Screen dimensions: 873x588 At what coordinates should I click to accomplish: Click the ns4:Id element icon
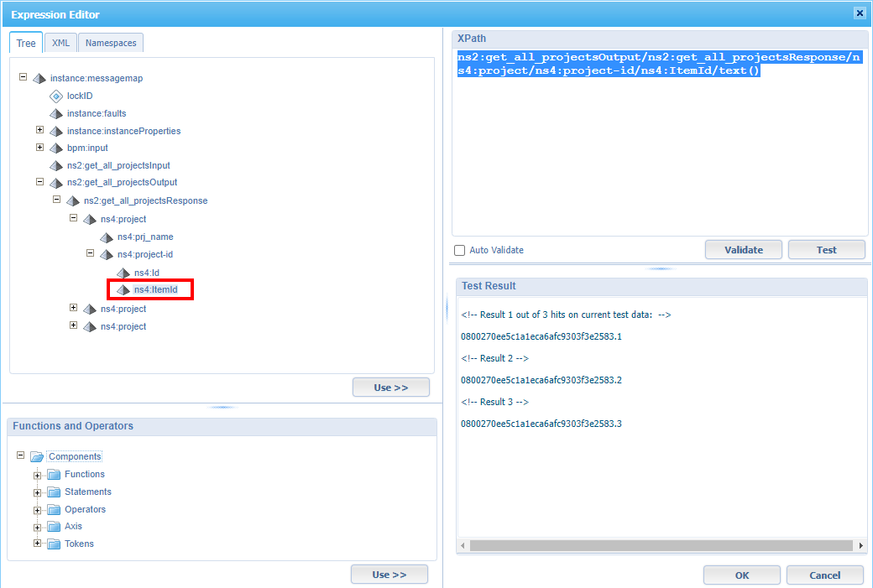[x=123, y=272]
